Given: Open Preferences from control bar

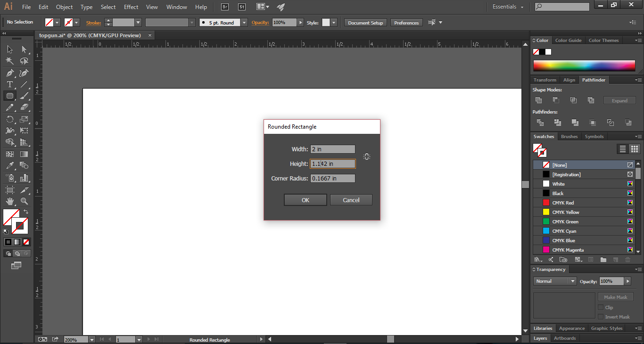Looking at the screenshot, I should [406, 23].
